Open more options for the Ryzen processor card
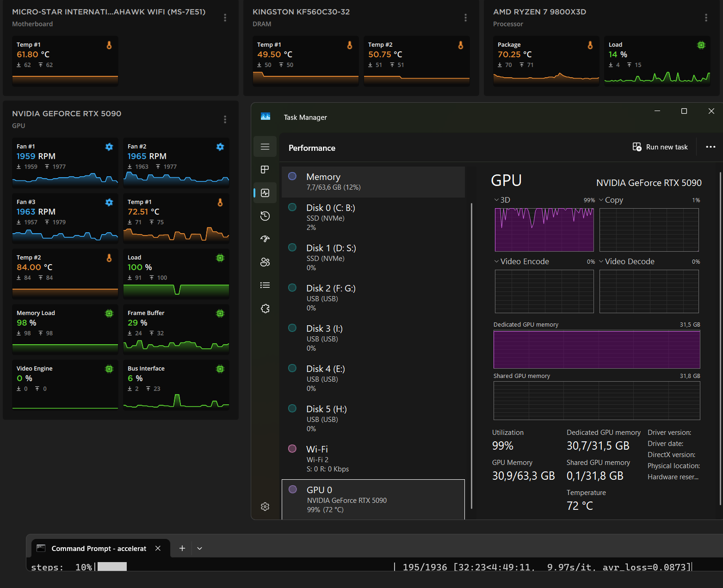The height and width of the screenshot is (588, 723). (706, 18)
